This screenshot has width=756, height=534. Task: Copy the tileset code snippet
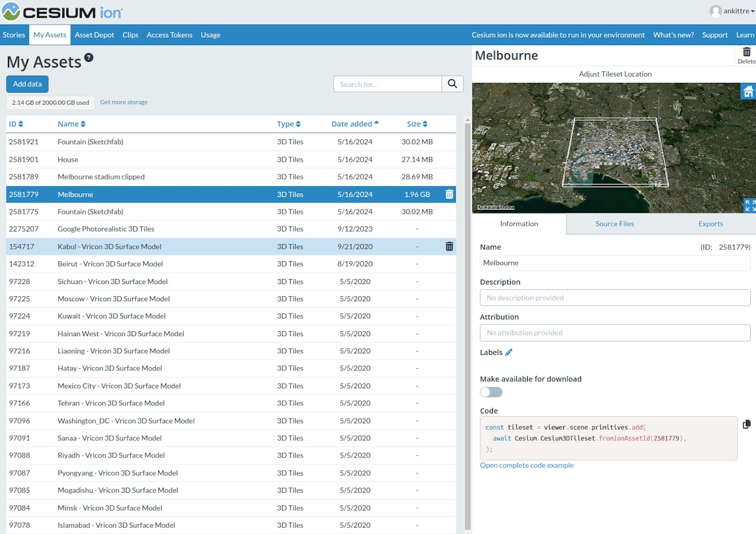(x=746, y=424)
